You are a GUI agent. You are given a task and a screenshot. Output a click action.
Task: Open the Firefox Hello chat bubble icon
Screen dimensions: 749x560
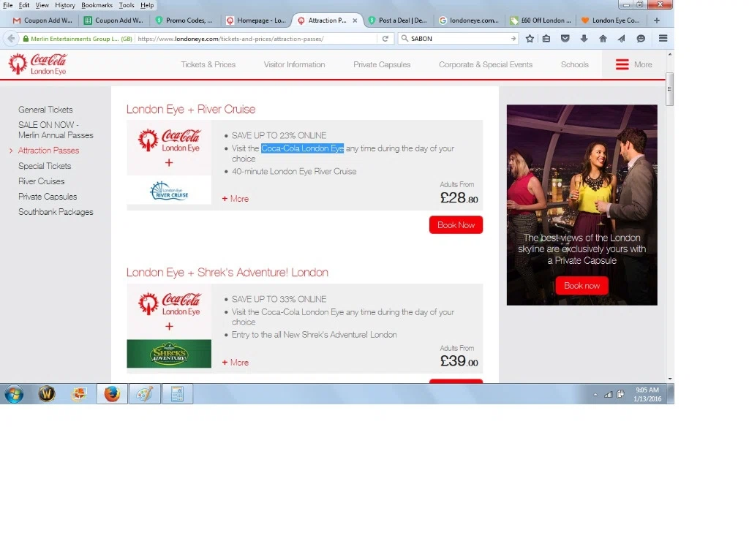click(x=641, y=39)
